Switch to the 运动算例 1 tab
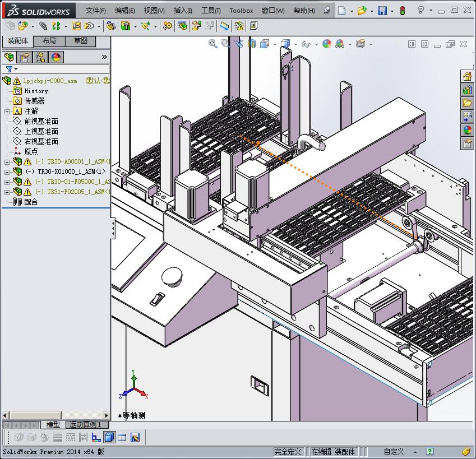This screenshot has height=459, width=476. coord(85,425)
